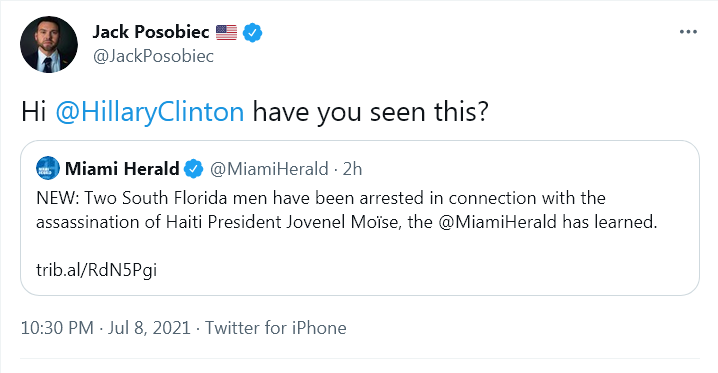This screenshot has width=718, height=373.
Task: Click the @MiamiHerald mention inside tweet text
Action: [x=497, y=222]
